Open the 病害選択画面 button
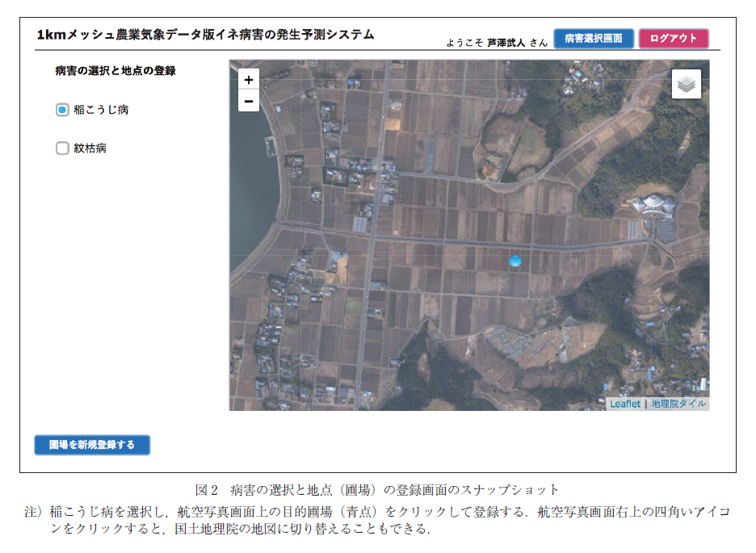This screenshot has height=553, width=756. [594, 39]
